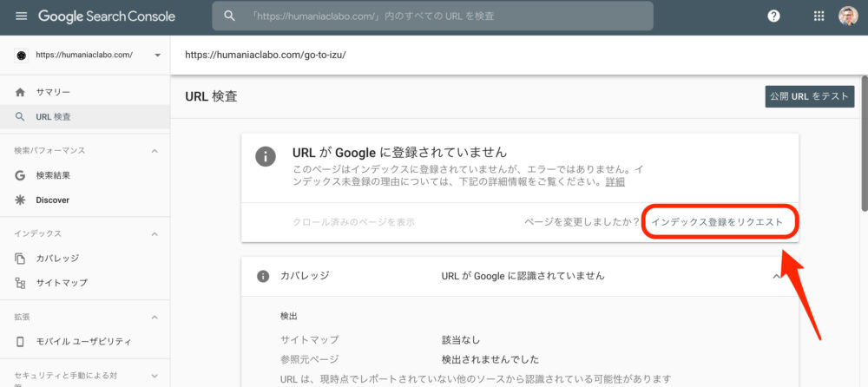Click クロール済みのページを表示
Image resolution: width=868 pixels, height=387 pixels.
[x=354, y=222]
